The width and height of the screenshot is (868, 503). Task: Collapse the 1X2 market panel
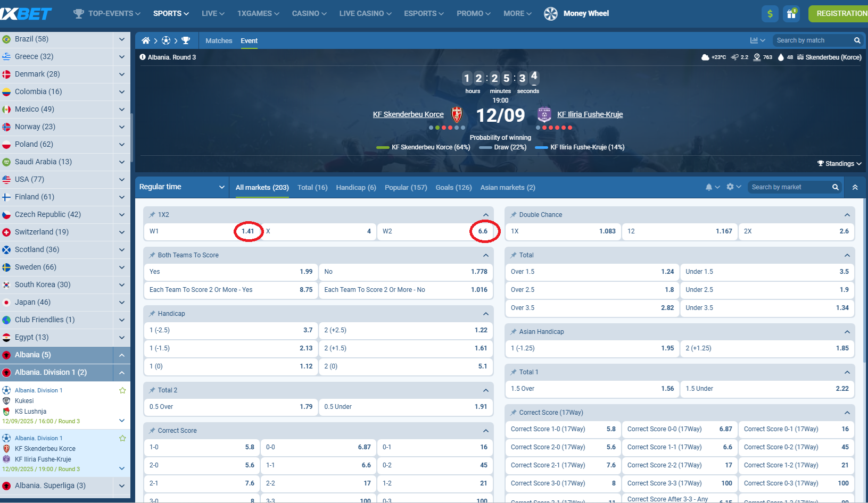[485, 215]
